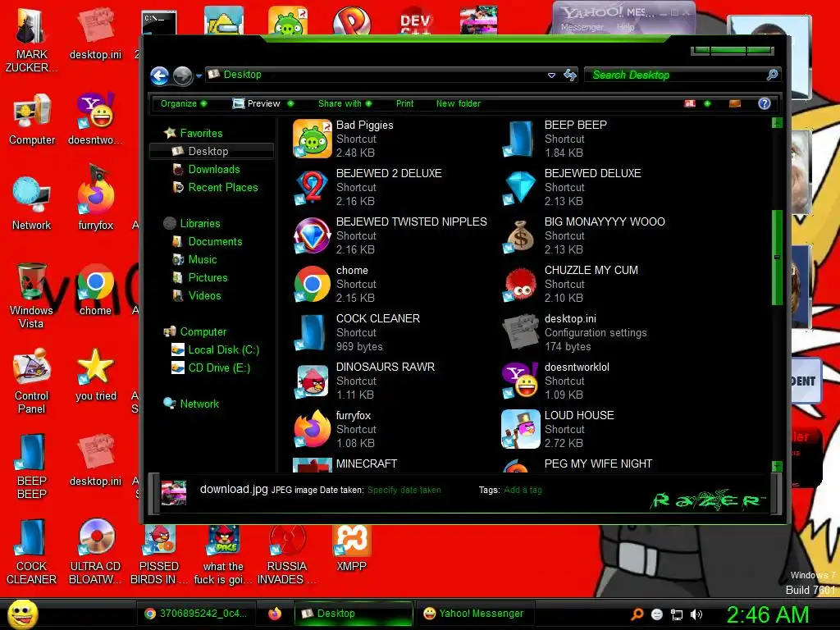Click the Explorer forward arrow button
This screenshot has height=630, width=840.
[183, 76]
